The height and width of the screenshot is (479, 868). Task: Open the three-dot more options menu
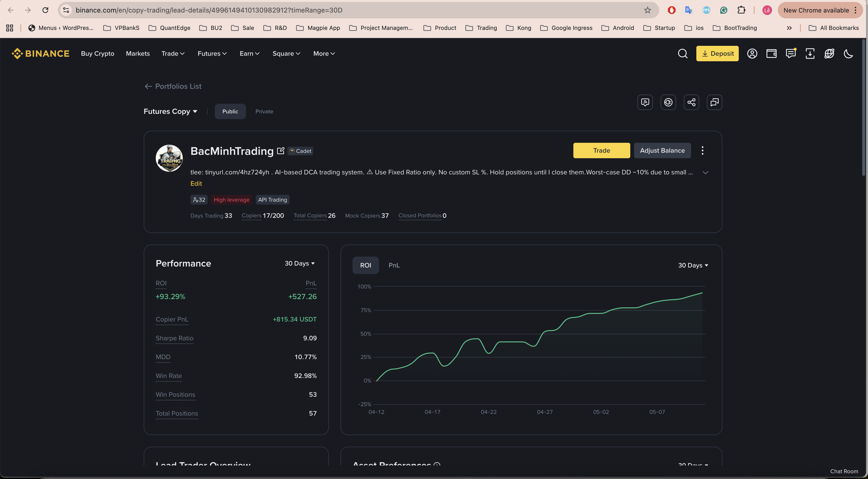pos(702,150)
